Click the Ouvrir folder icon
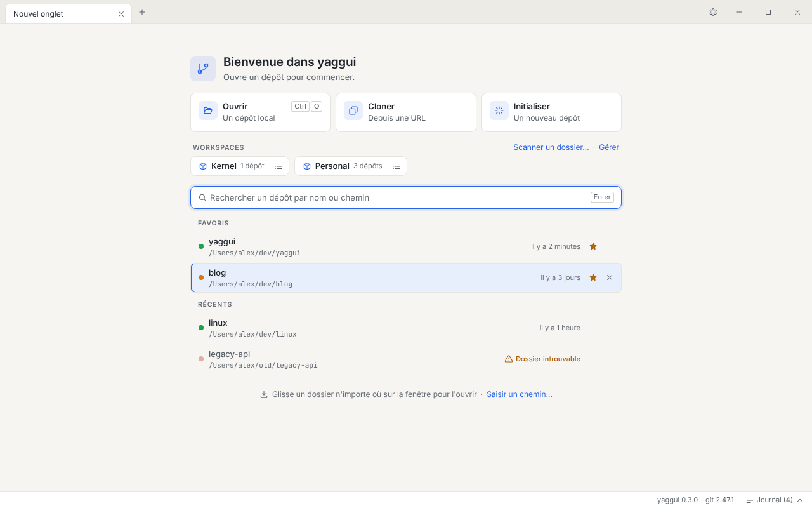Screen dimensions: 812x508 pos(208,110)
